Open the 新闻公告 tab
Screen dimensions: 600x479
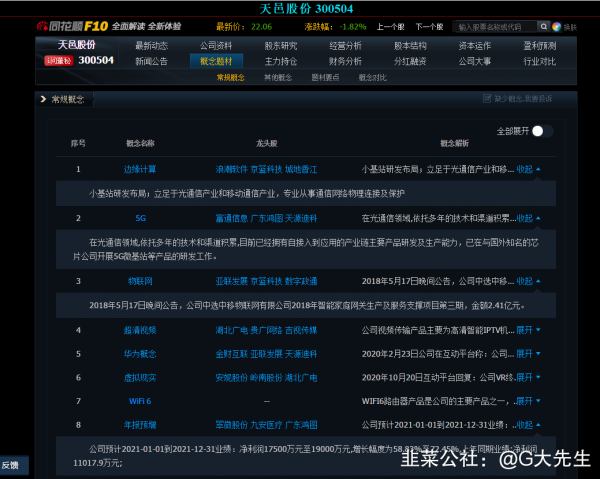click(x=152, y=61)
